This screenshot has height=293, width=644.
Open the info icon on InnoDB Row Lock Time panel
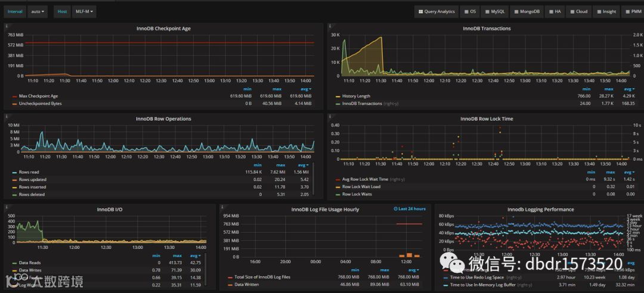(x=330, y=116)
